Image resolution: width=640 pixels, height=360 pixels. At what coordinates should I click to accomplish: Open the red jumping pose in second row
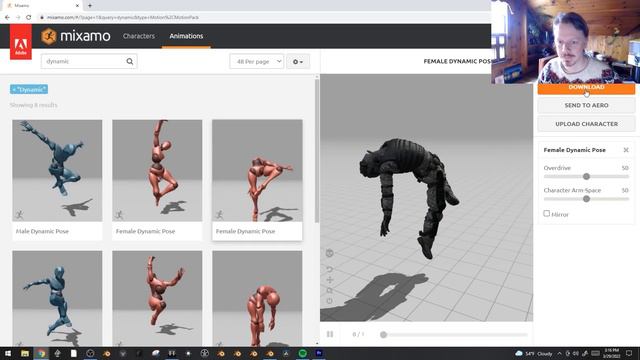pos(157,299)
